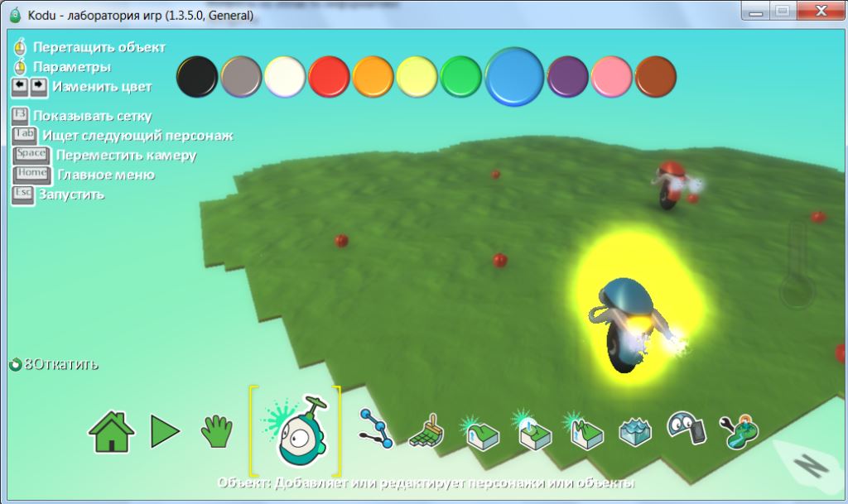This screenshot has width=848, height=504.
Task: Click the Запустить label
Action: [71, 195]
